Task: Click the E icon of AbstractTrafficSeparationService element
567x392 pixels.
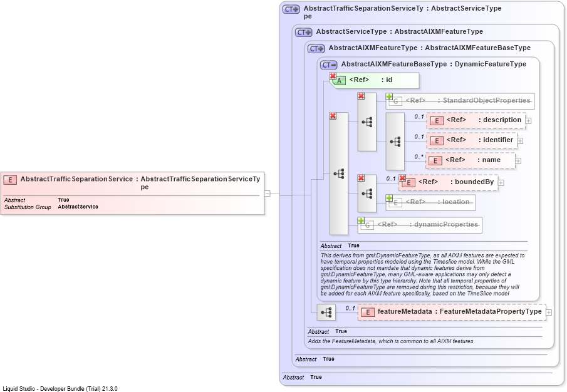Action: pos(10,180)
